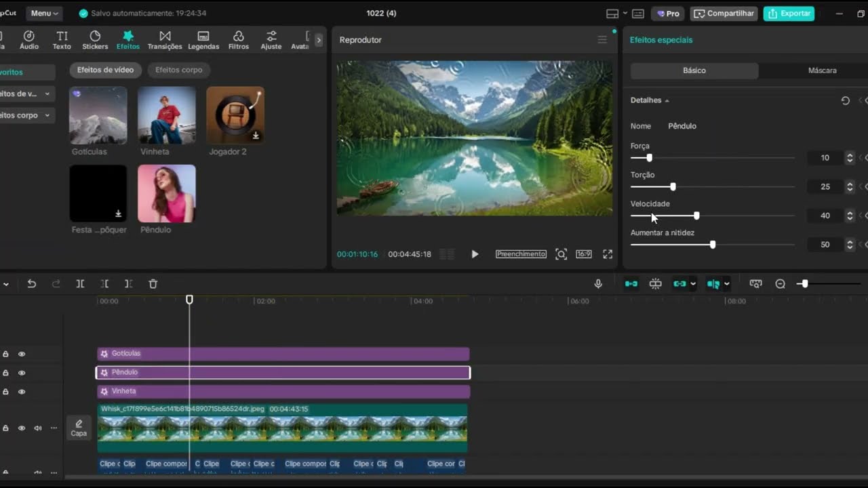Open the Menu dropdown
Image resolution: width=868 pixels, height=488 pixels.
[45, 13]
